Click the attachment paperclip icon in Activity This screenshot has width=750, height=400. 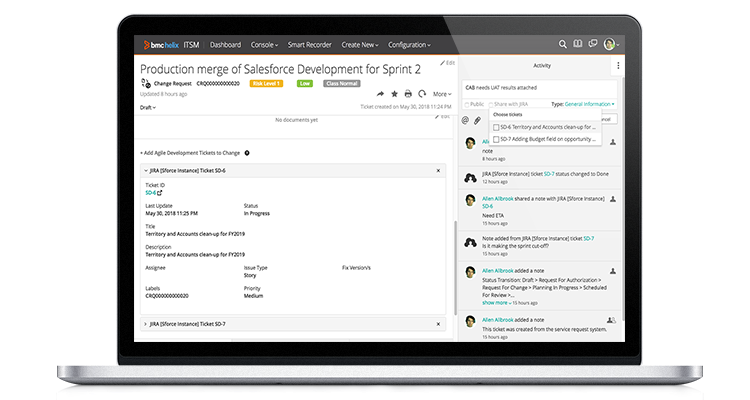coord(478,120)
